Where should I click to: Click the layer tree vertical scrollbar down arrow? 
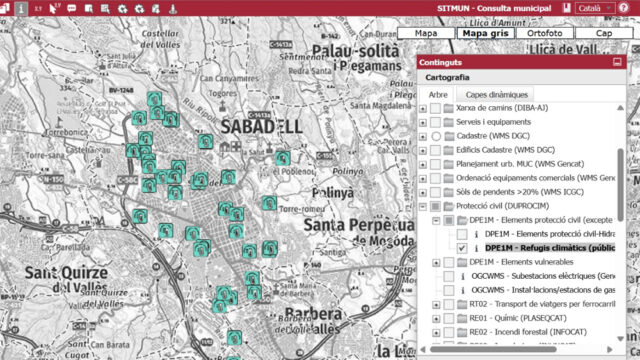pos(620,338)
